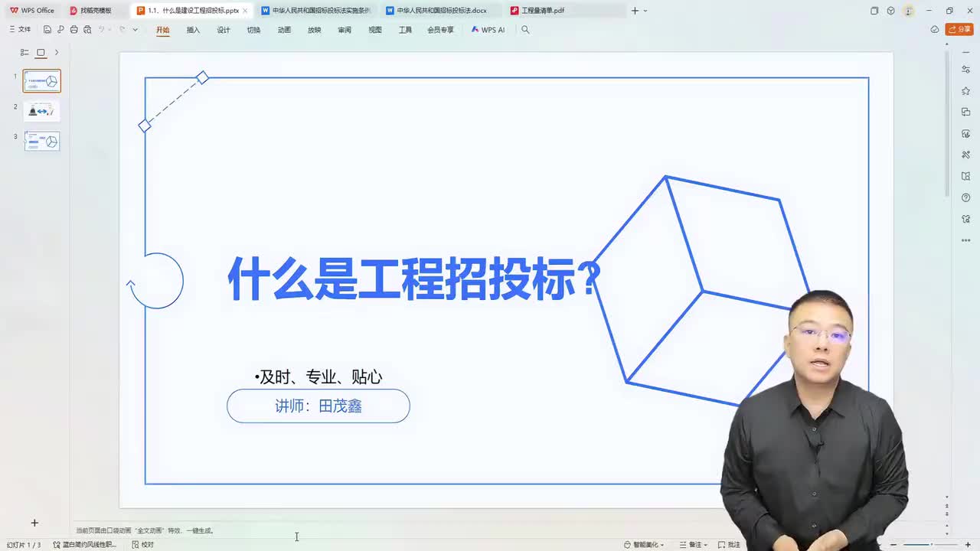Image resolution: width=980 pixels, height=551 pixels.
Task: Select slide 1 thumbnail
Action: 42,80
